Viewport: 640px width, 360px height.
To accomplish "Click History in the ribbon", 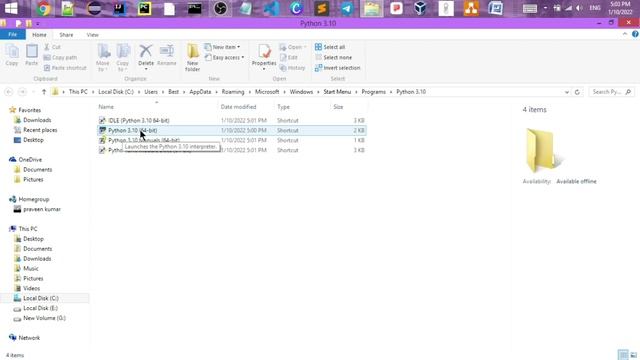I will [293, 68].
